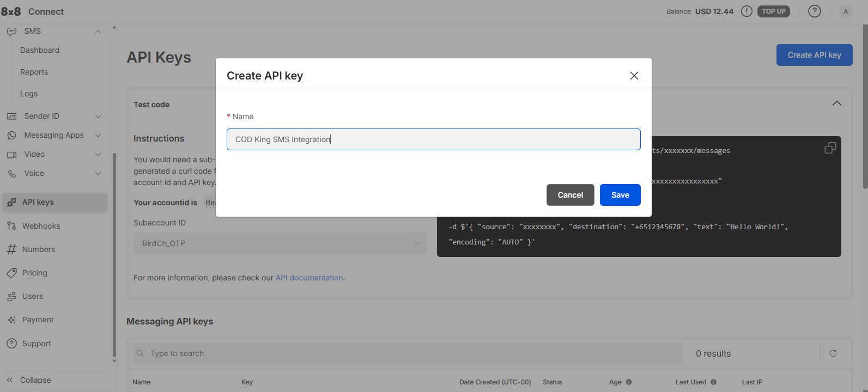868x392 pixels.
Task: Click the SMS chat bubble icon
Action: pyautogui.click(x=11, y=32)
